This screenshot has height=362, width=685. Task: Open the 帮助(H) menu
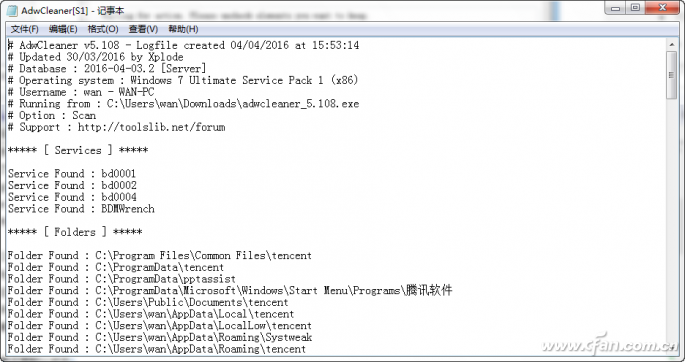click(183, 29)
